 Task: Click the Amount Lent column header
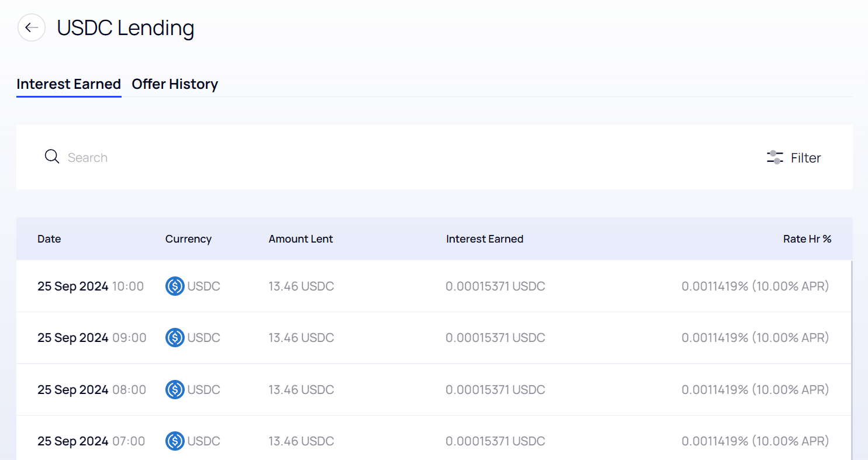(x=300, y=238)
